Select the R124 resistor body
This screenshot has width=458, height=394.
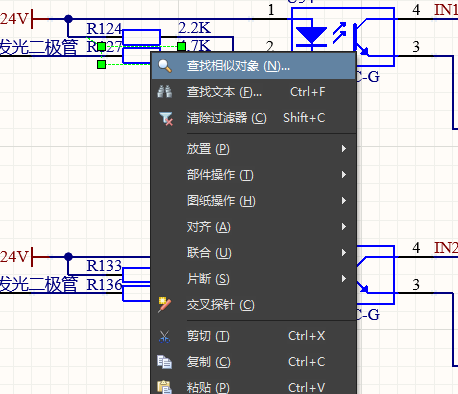142,37
